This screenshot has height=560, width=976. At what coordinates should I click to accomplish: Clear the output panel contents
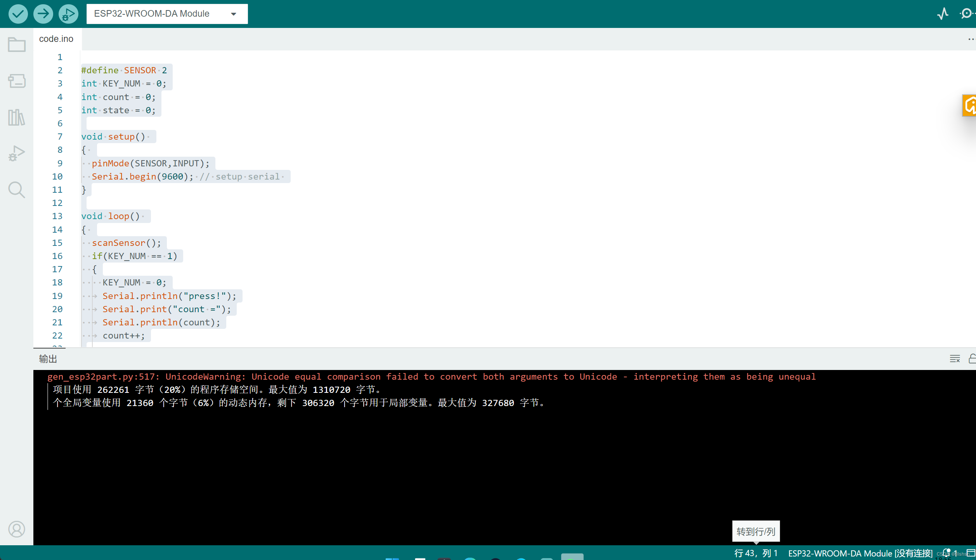[x=955, y=359]
